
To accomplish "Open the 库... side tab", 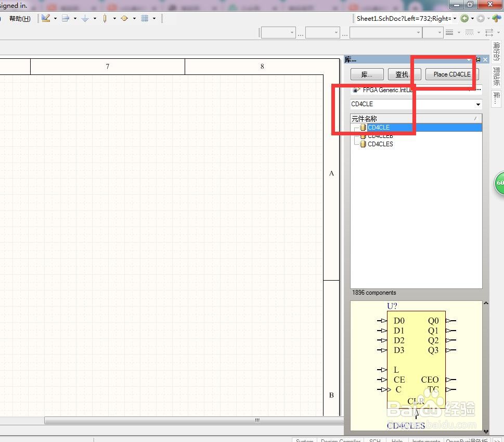I will point(497,98).
